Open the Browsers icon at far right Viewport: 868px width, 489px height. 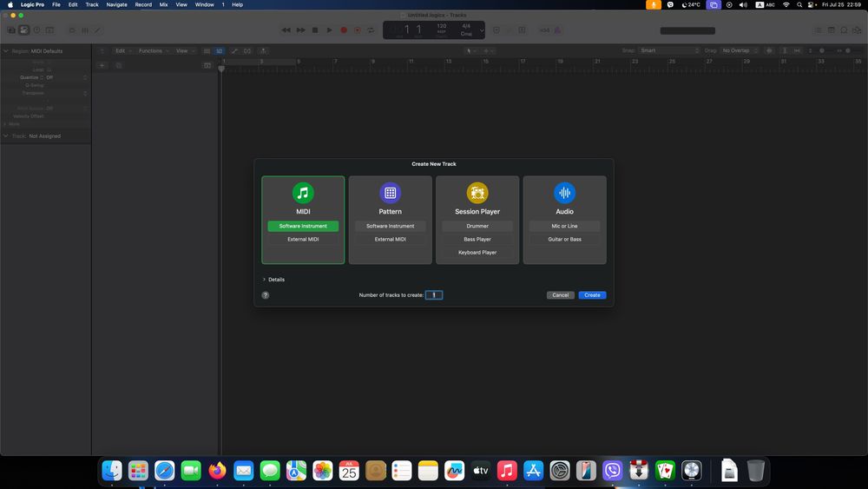(857, 30)
